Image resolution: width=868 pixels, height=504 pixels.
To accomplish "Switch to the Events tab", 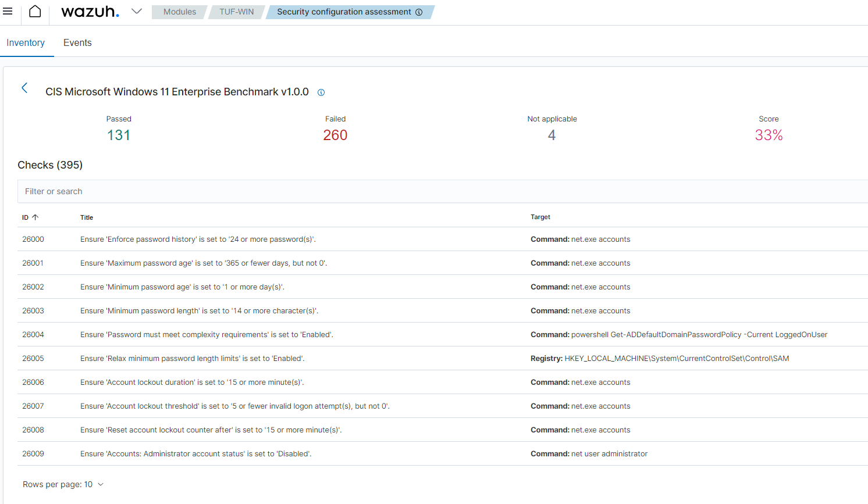I will [77, 43].
